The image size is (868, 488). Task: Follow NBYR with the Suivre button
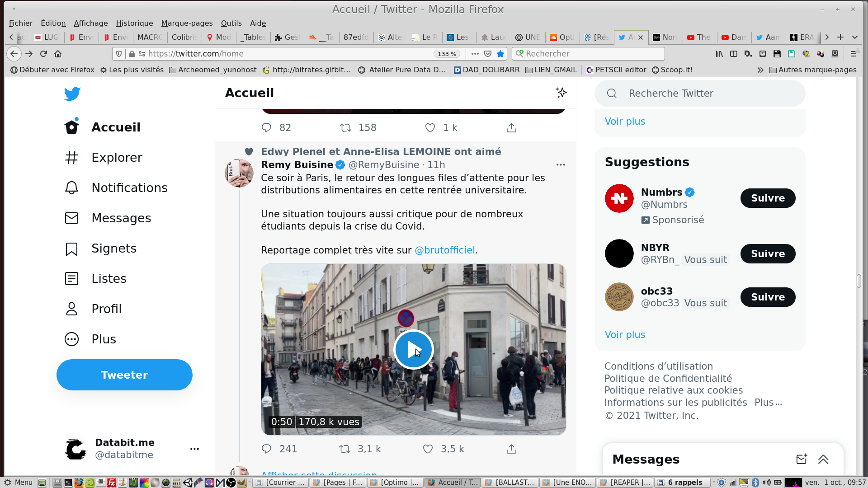coord(768,253)
